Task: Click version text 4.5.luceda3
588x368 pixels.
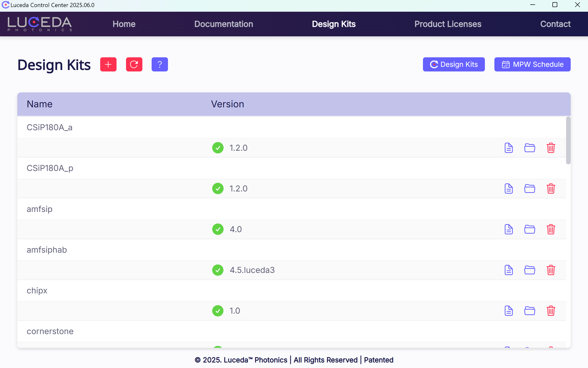Action: [252, 270]
